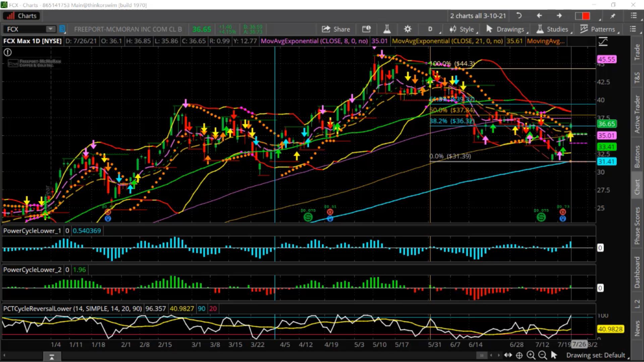Click the PowerCycleLower_2 study label
The image size is (644, 362).
tap(32, 270)
